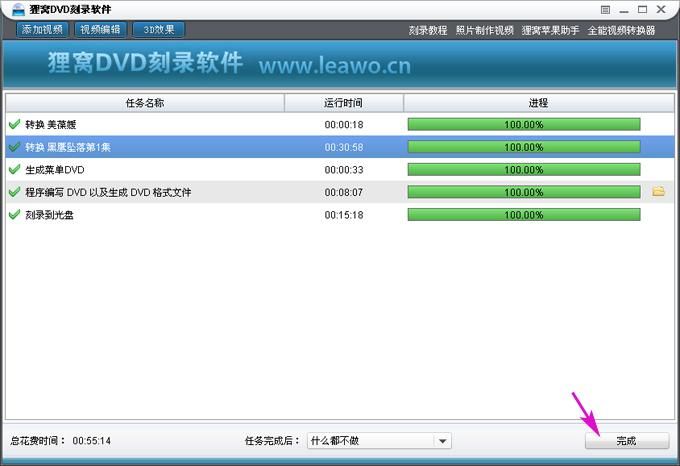This screenshot has height=466, width=680.
Task: Open the output folder icon in DVD row
Action: 658,191
